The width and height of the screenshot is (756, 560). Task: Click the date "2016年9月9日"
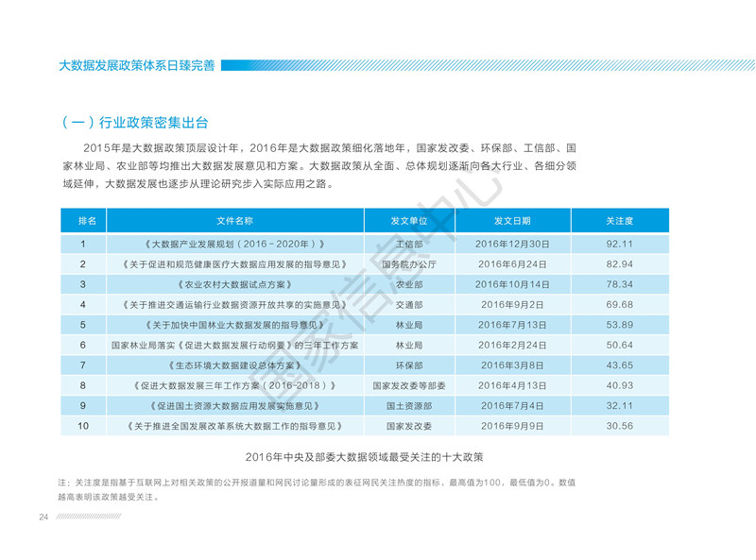pyautogui.click(x=512, y=427)
